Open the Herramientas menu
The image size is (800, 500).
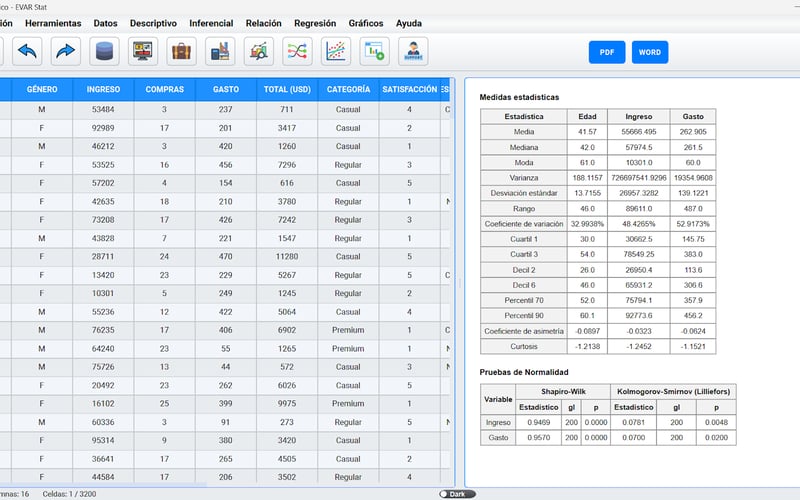[53, 23]
